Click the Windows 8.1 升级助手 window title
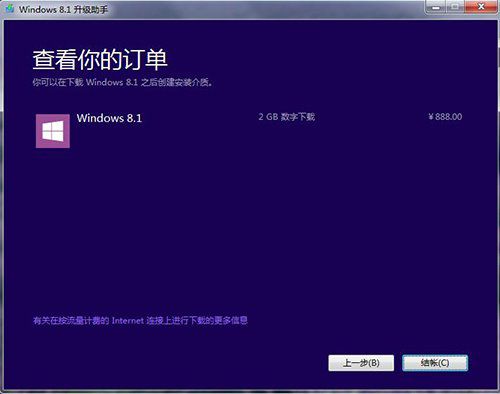This screenshot has width=500, height=394. coord(63,9)
